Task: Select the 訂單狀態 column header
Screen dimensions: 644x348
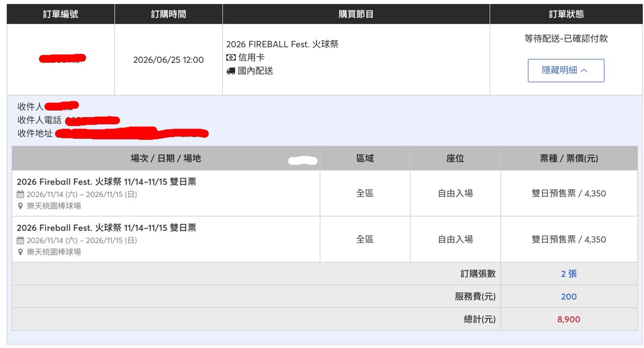Action: tap(567, 14)
